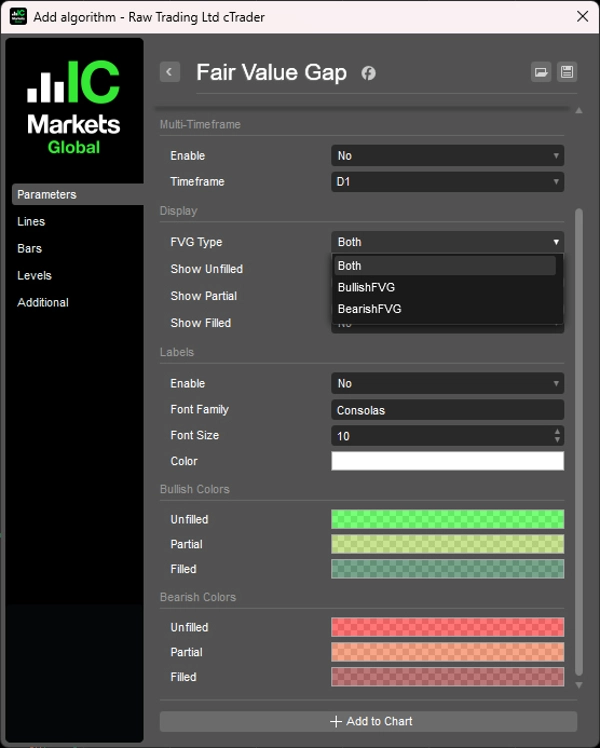Viewport: 600px width, 748px height.
Task: Switch to the Lines tab
Action: [31, 222]
